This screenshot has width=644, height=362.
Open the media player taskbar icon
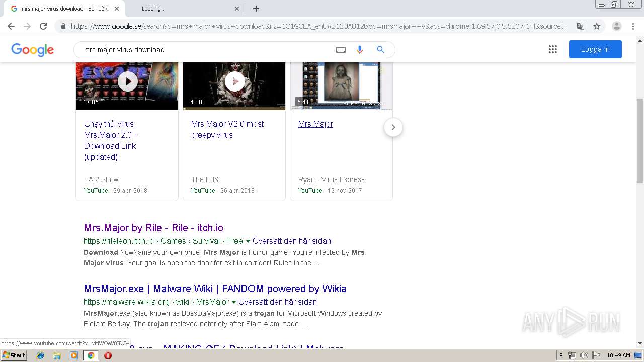click(x=74, y=355)
